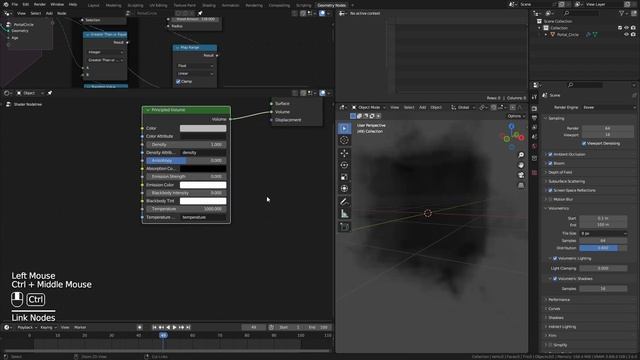Open the Render properties tab

pyautogui.click(x=534, y=109)
